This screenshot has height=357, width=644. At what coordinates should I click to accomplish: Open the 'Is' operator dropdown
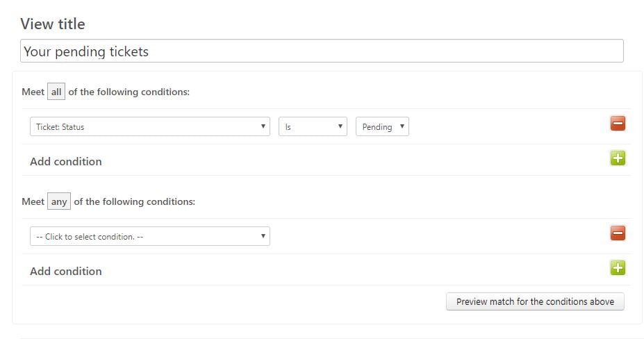coord(313,126)
